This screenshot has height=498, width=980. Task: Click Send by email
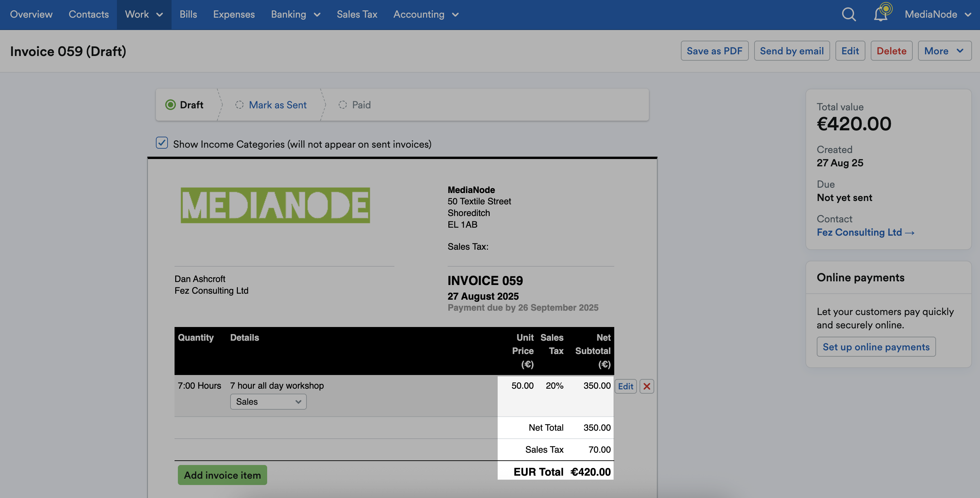point(792,50)
